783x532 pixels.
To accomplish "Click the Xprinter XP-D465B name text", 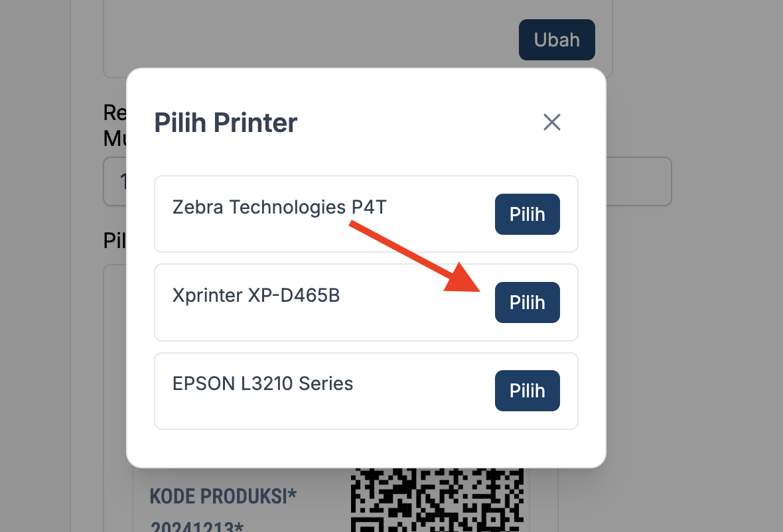I will 255,295.
